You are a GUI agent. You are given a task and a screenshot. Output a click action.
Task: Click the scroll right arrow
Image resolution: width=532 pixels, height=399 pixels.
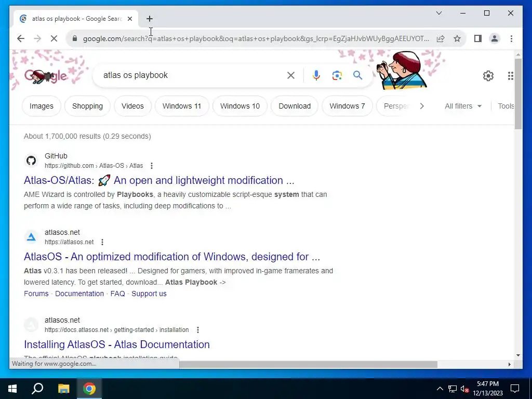point(509,364)
